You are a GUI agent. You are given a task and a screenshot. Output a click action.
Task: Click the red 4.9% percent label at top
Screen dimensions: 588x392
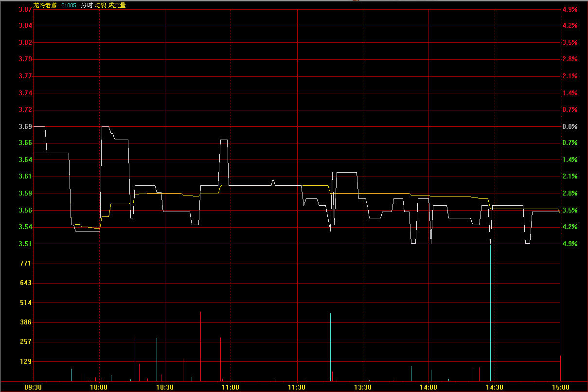click(x=570, y=9)
